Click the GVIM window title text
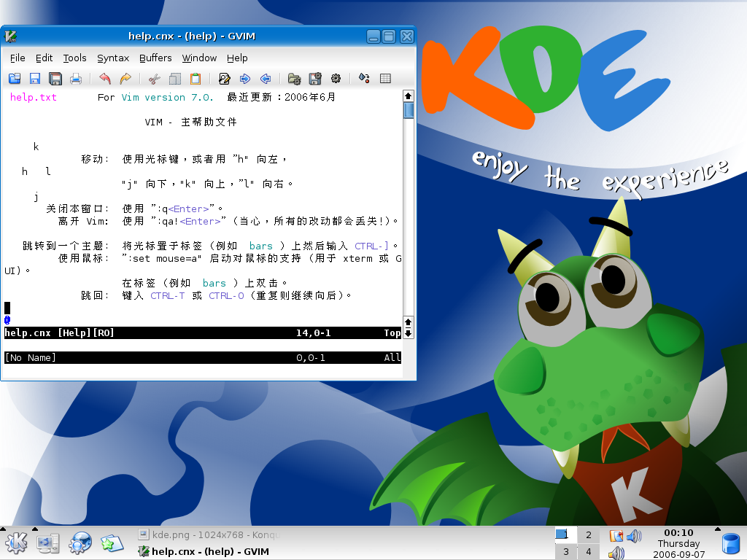Viewport: 747px width, 560px height. [192, 36]
